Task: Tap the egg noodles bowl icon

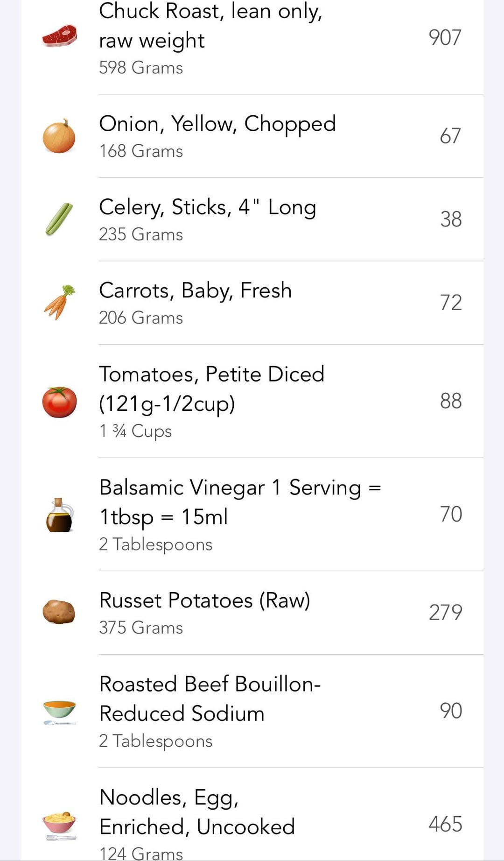Action: [59, 826]
